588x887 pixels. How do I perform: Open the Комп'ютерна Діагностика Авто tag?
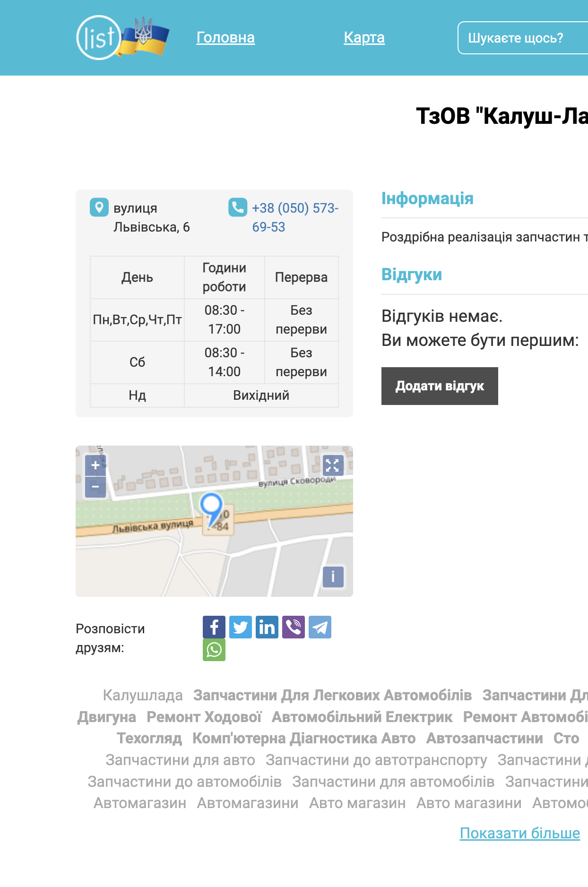tap(304, 738)
